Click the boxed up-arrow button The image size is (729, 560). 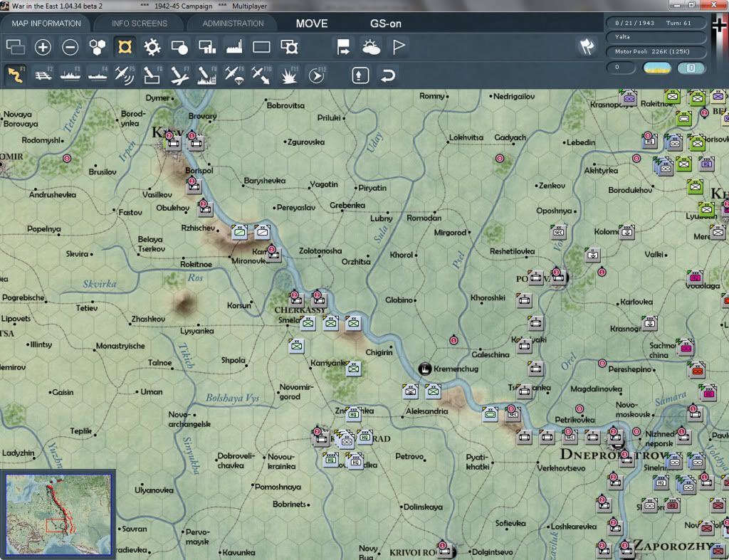[360, 75]
